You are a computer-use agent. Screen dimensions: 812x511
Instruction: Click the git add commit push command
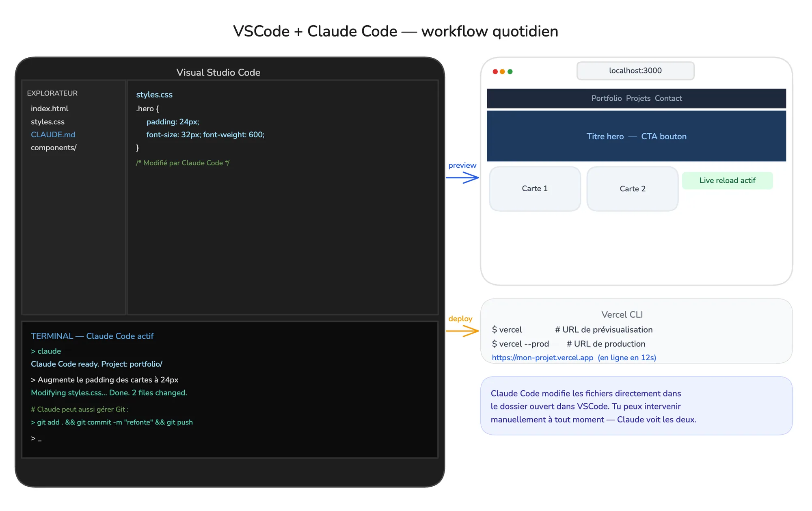click(x=112, y=422)
